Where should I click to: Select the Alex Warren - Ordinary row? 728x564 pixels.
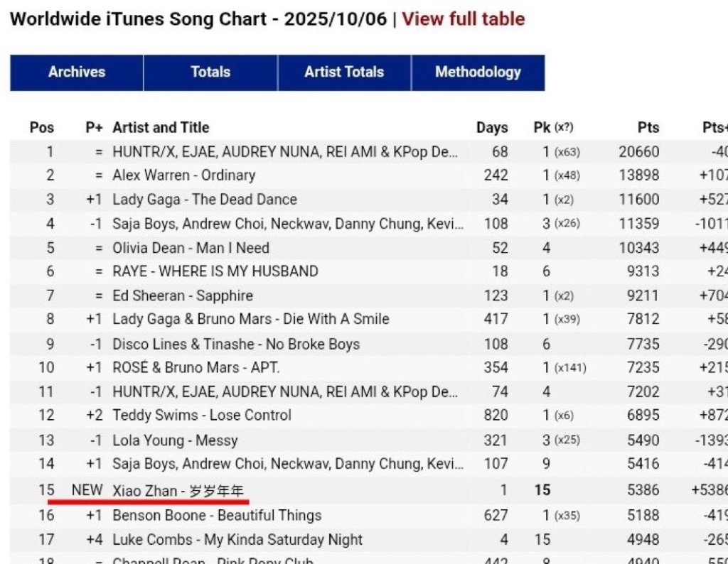pyautogui.click(x=369, y=175)
